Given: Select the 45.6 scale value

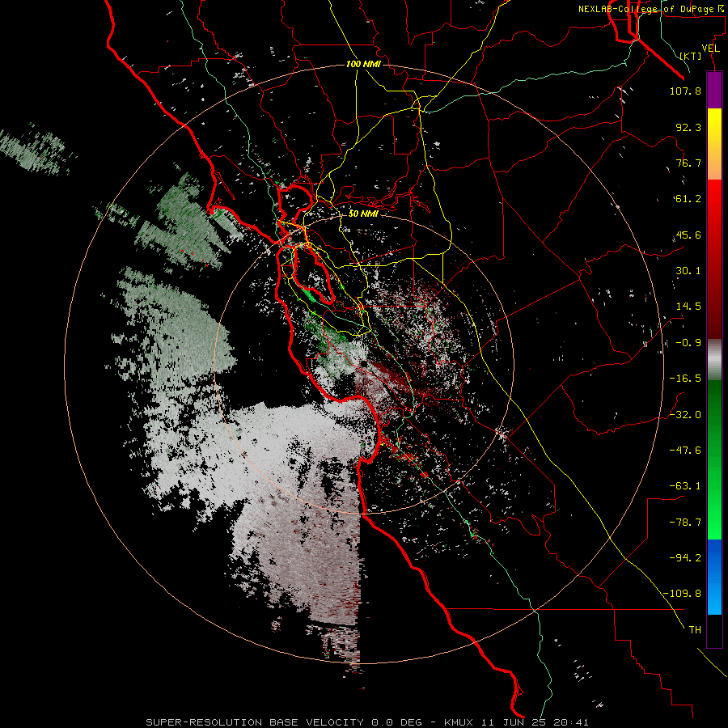Looking at the screenshot, I should click(688, 235).
